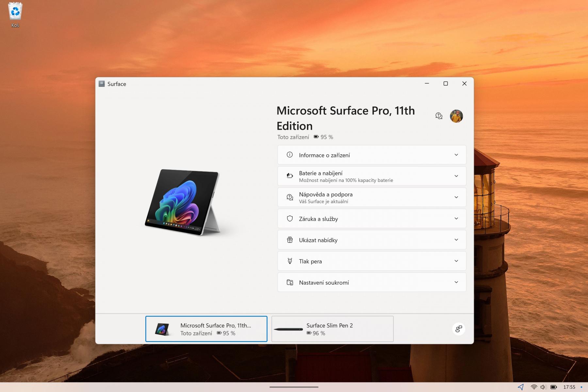Viewport: 588px width, 392px height.
Task: Click the Wi-Fi icon in system tray
Action: pyautogui.click(x=534, y=387)
